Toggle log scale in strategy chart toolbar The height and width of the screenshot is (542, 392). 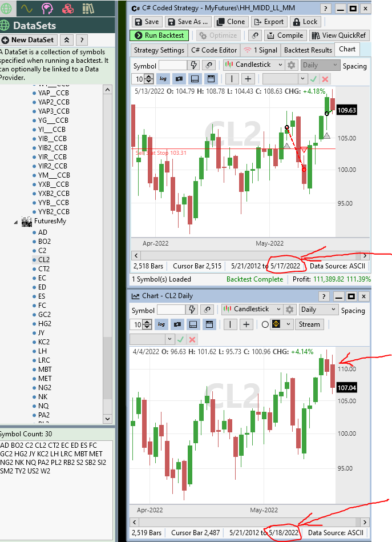(163, 79)
